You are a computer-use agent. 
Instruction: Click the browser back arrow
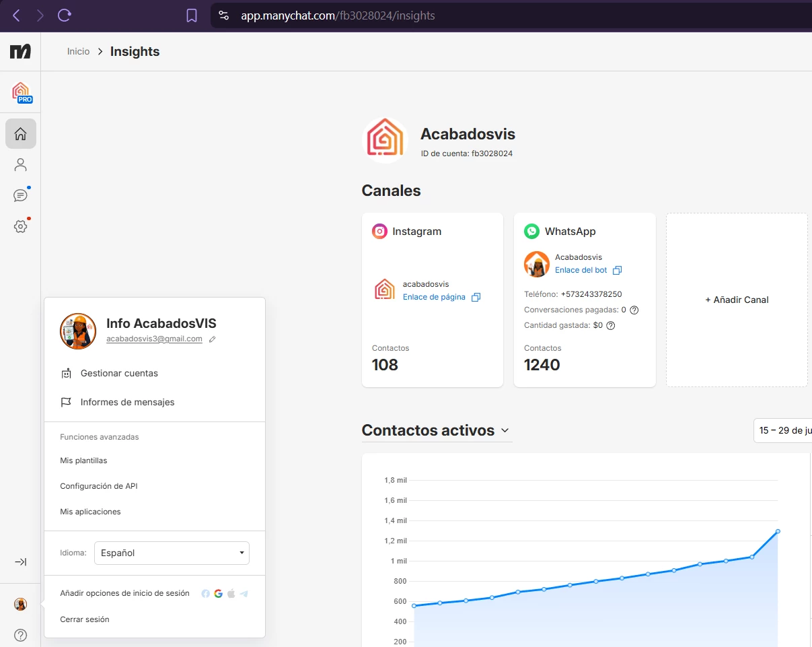(17, 15)
